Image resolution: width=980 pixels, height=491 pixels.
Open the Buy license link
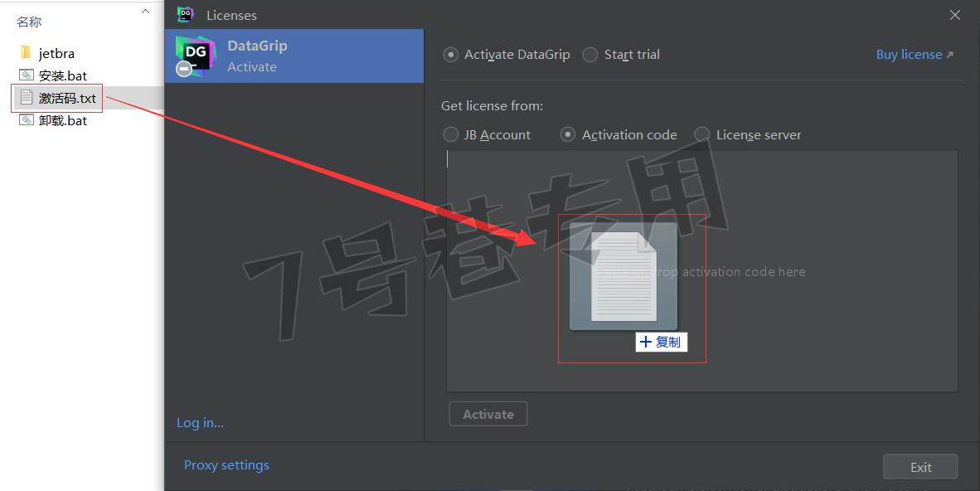pyautogui.click(x=915, y=55)
